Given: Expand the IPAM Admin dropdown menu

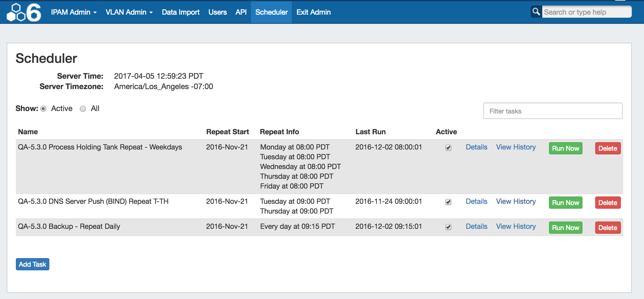Looking at the screenshot, I should pyautogui.click(x=74, y=12).
